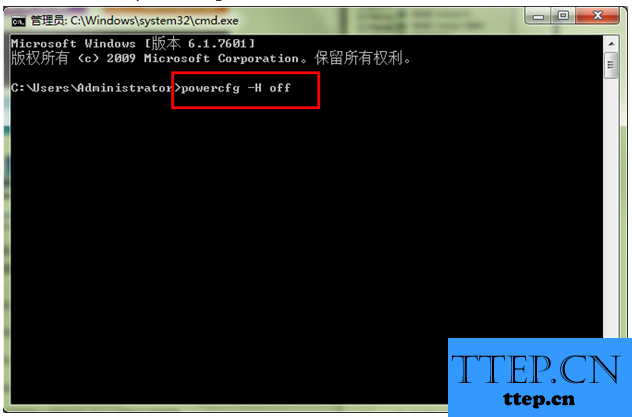This screenshot has height=417, width=632.
Task: Open the TTEP.CN watermark logo
Action: [x=535, y=369]
